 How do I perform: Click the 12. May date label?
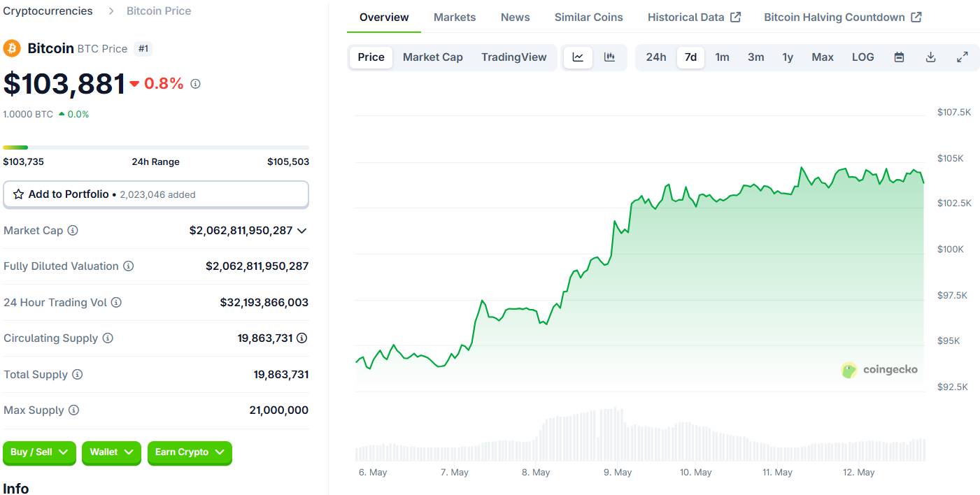tap(859, 473)
